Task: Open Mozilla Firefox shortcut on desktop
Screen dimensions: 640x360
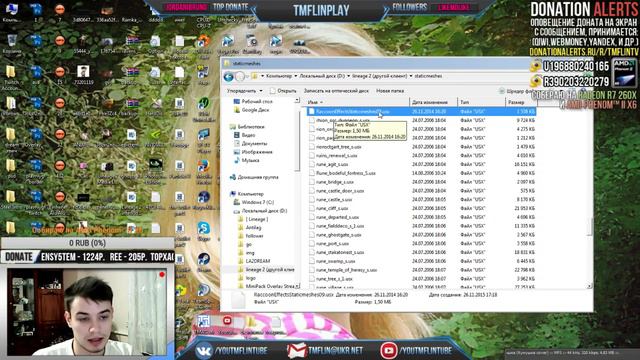Action: pos(203,169)
